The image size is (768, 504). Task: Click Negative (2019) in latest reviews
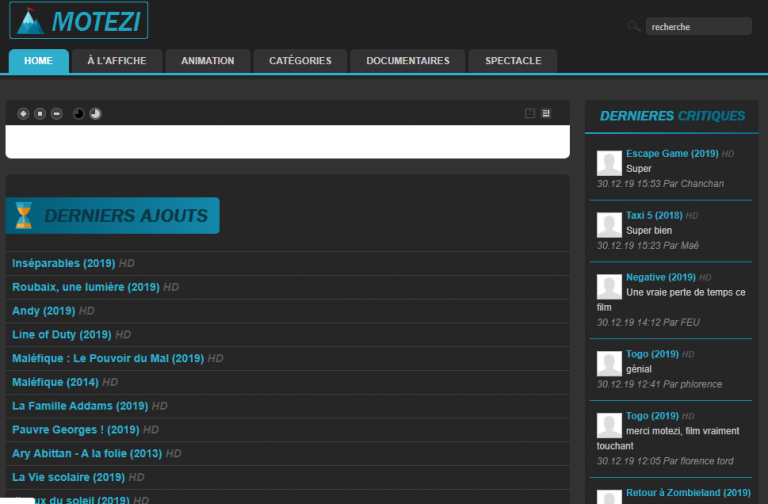tap(660, 277)
